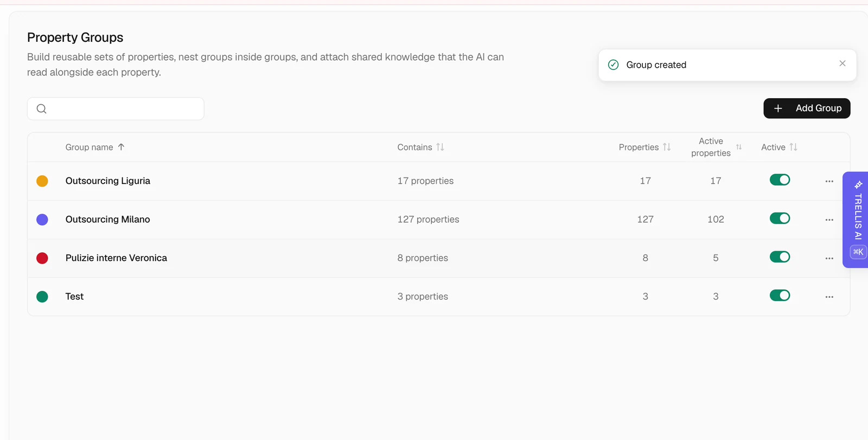Image resolution: width=868 pixels, height=440 pixels.
Task: Click the search magnifier icon
Action: click(42, 109)
